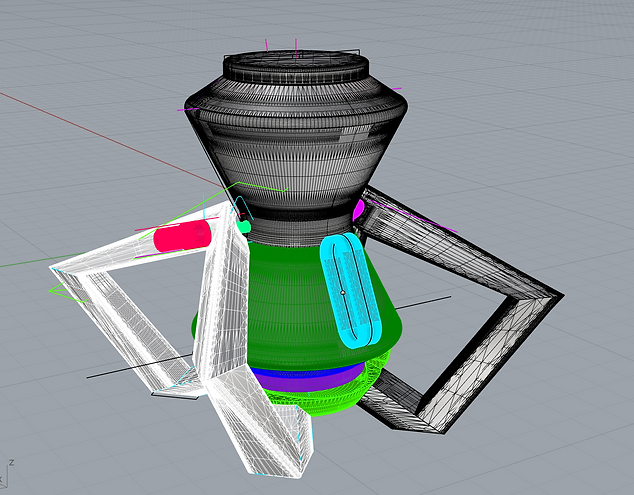Select the pink-red cylinder object
Screen dimensions: 634x495
point(182,236)
